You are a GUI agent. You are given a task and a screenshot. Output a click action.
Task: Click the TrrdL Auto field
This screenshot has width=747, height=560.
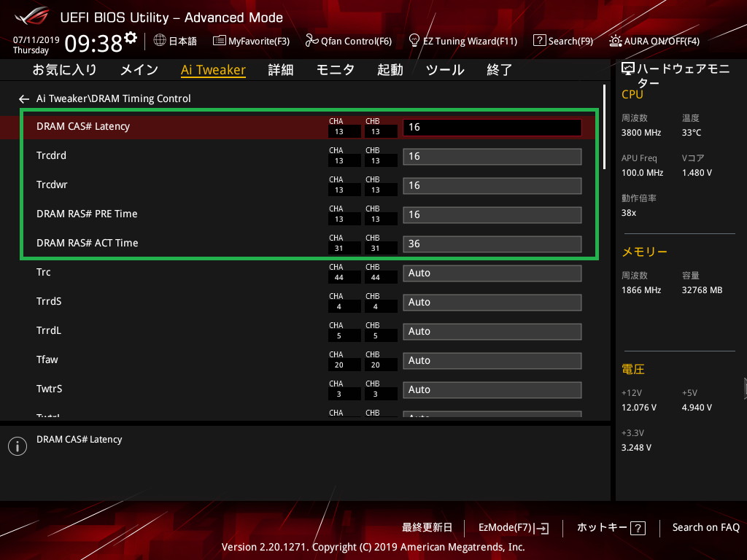tap(492, 332)
